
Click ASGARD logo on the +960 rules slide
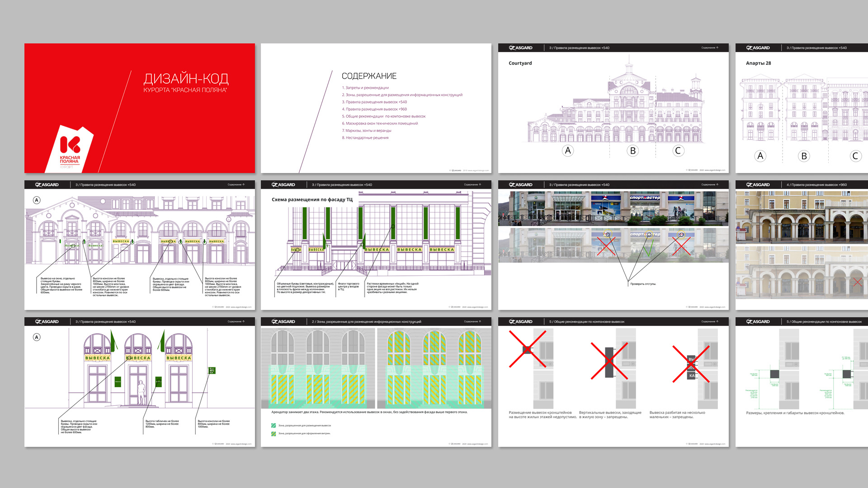point(758,185)
